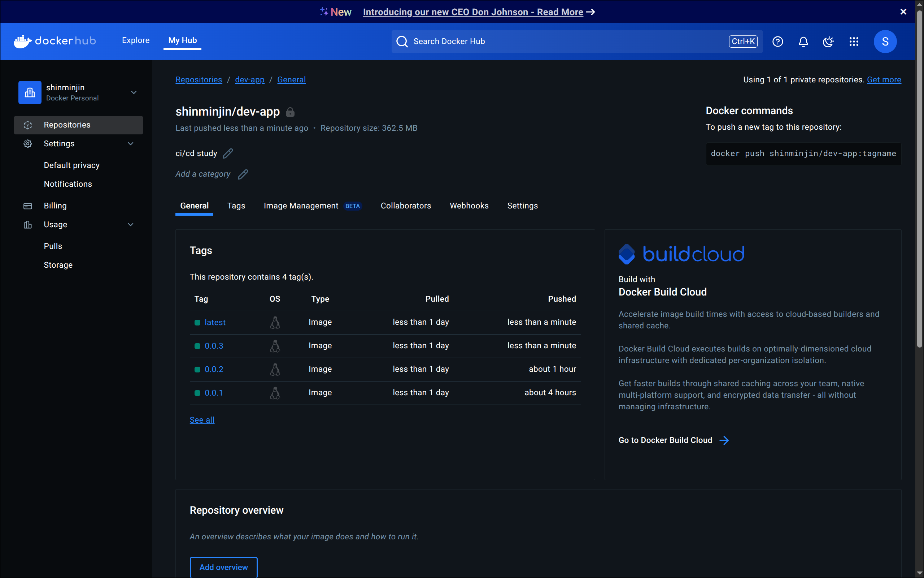This screenshot has height=578, width=924.
Task: Click the green status dot for latest tag
Action: tap(197, 323)
